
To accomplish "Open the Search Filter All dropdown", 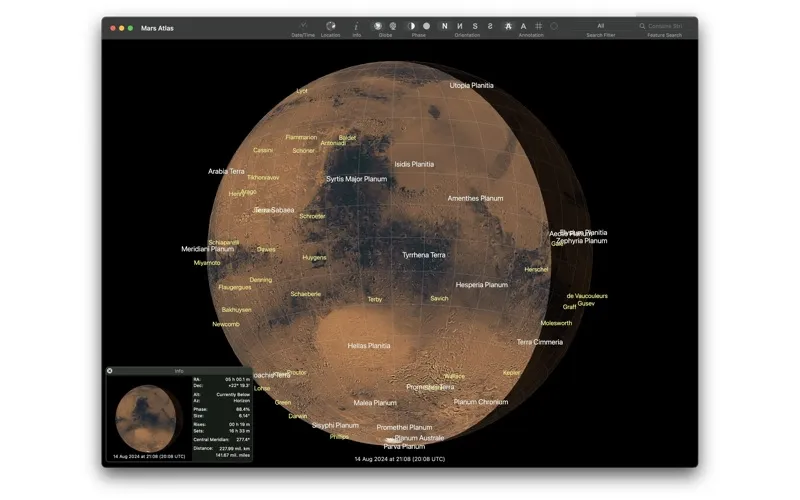I will [x=601, y=26].
